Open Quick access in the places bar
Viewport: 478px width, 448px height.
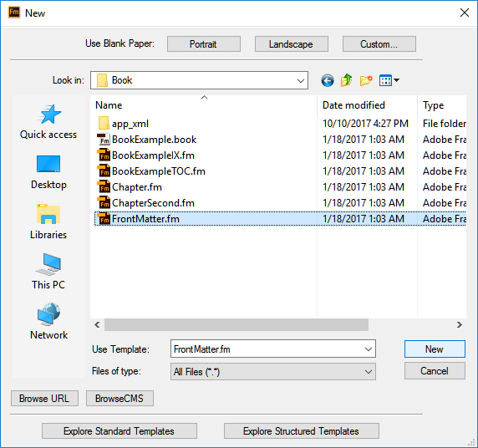(48, 122)
